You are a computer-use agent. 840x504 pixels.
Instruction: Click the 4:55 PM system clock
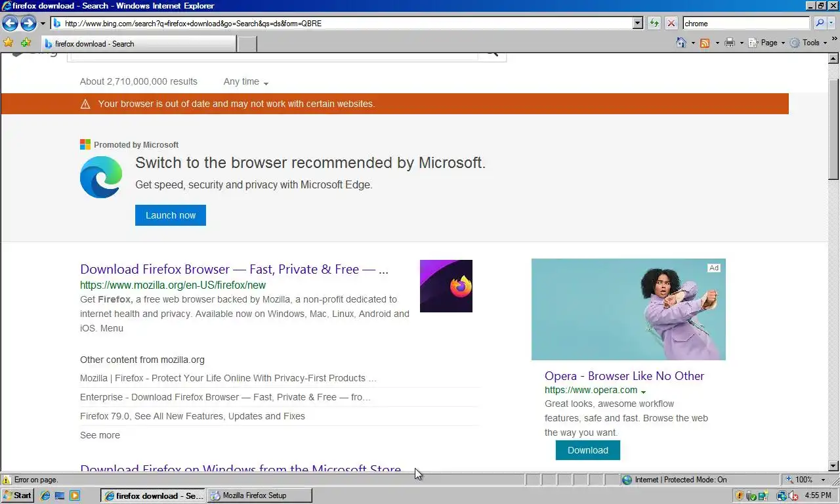818,495
